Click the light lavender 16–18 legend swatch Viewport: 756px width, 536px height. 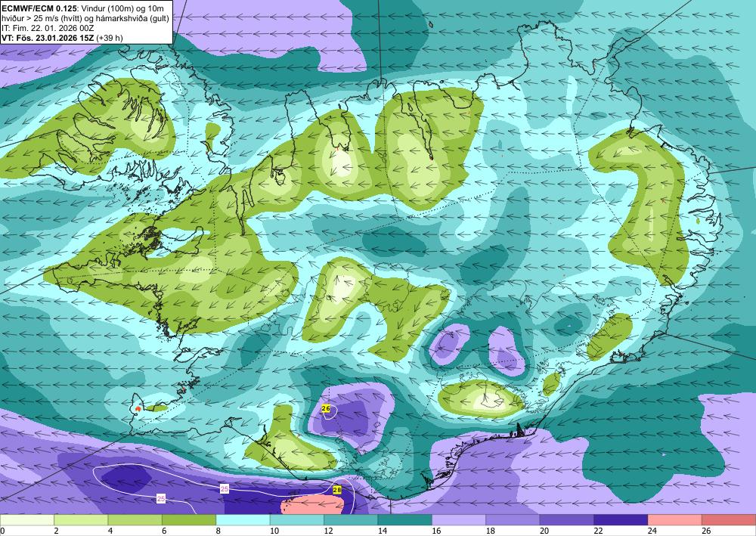[459, 520]
